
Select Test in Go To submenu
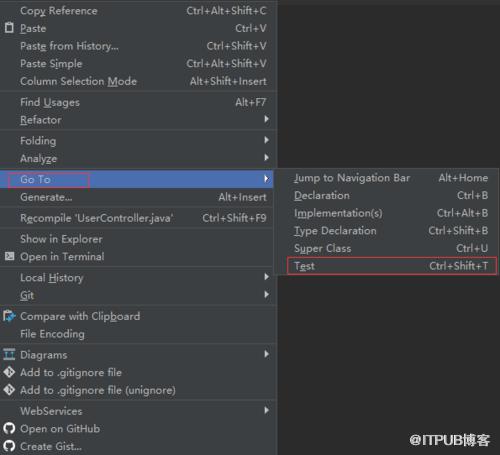tap(387, 266)
